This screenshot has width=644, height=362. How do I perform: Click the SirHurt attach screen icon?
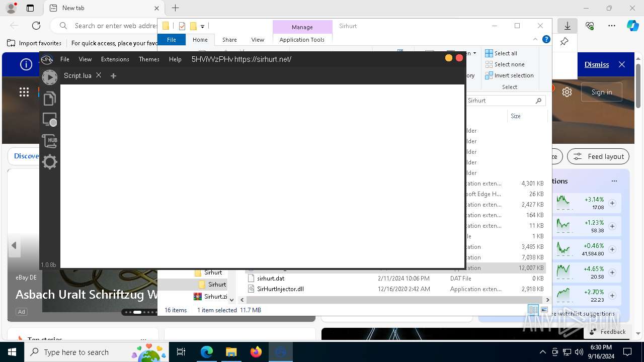tap(49, 120)
